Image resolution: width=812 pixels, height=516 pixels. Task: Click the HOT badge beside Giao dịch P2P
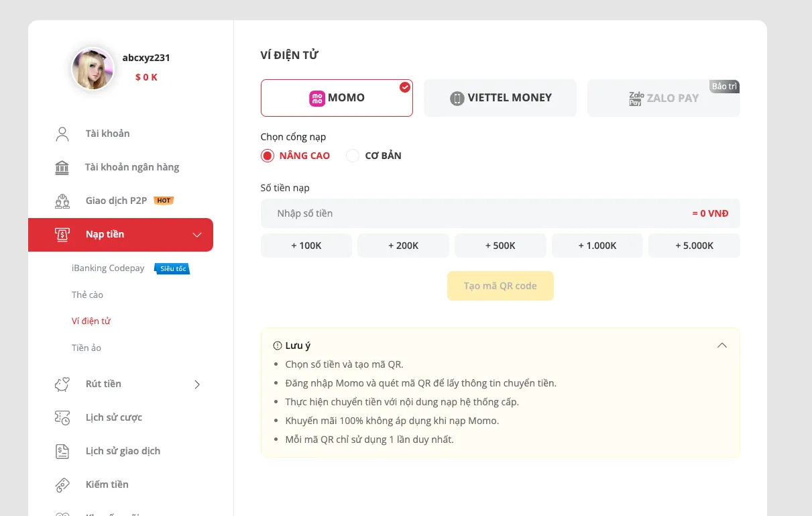click(x=164, y=201)
